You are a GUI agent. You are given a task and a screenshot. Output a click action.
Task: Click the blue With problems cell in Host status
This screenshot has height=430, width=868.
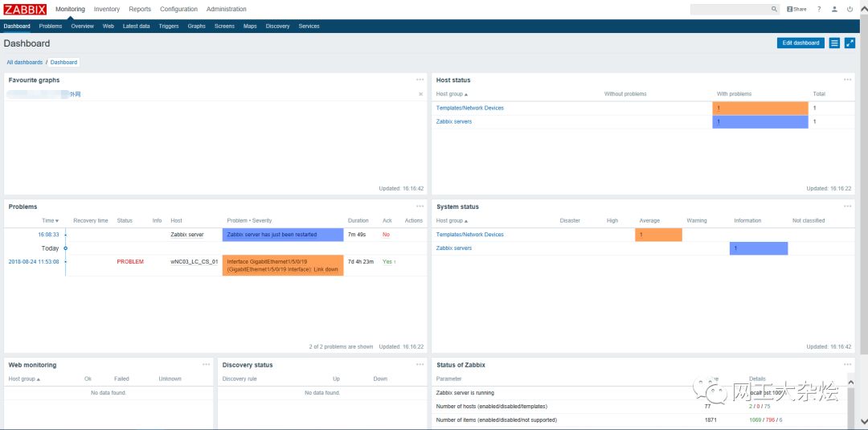coord(760,121)
